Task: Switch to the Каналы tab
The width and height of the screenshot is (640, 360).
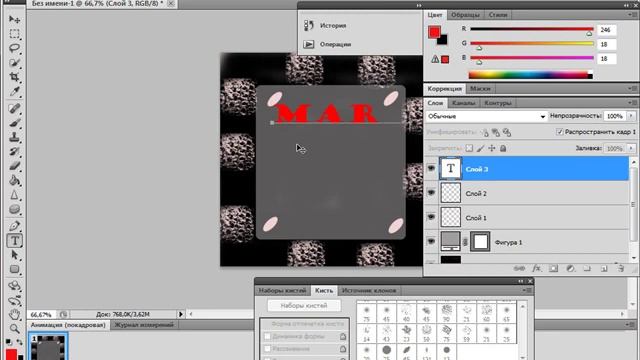Action: (463, 103)
